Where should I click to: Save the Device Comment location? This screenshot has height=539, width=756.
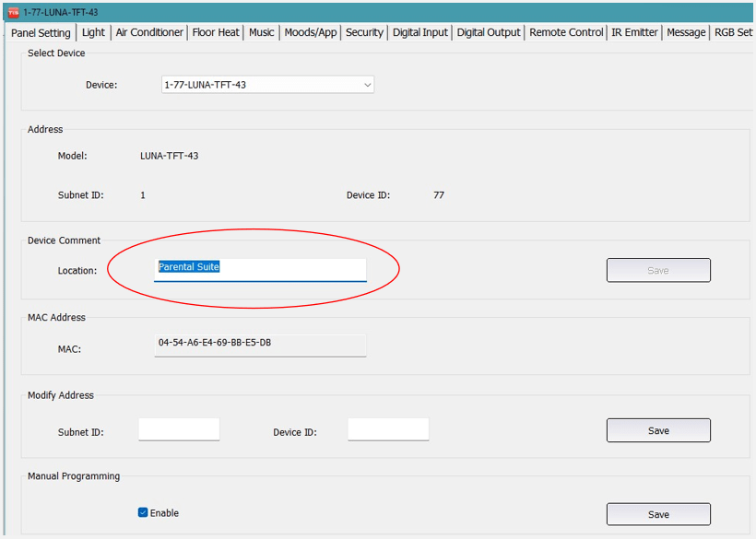tap(658, 270)
